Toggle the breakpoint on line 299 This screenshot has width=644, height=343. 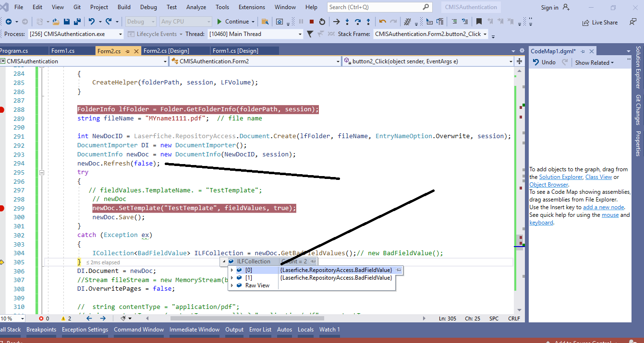[x=2, y=208]
